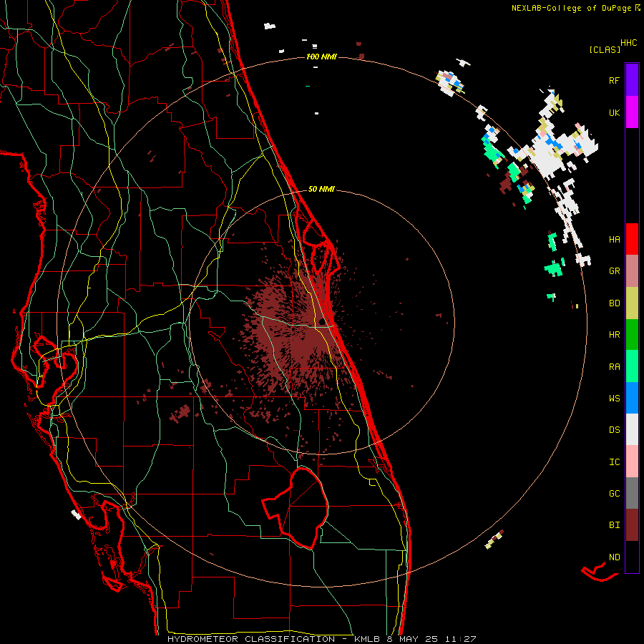Click the 100 NMI range ring label

(321, 57)
